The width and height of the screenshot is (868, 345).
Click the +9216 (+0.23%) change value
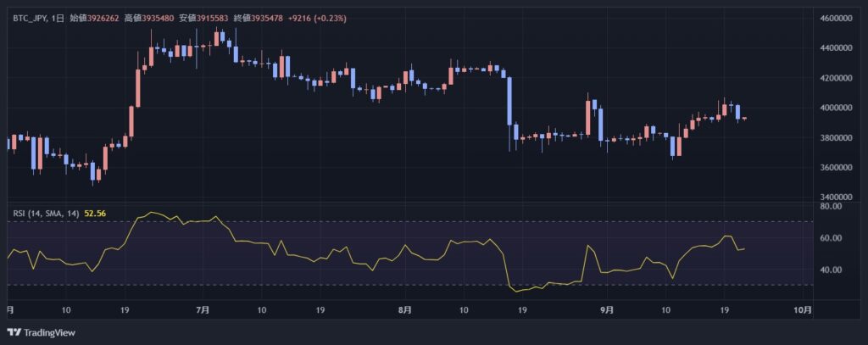tap(318, 18)
